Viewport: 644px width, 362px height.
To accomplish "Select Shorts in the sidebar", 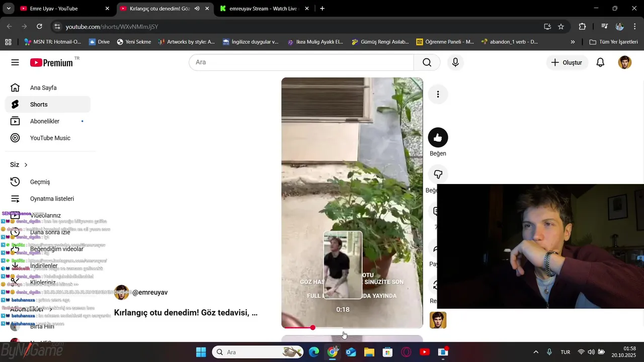I will (48, 105).
